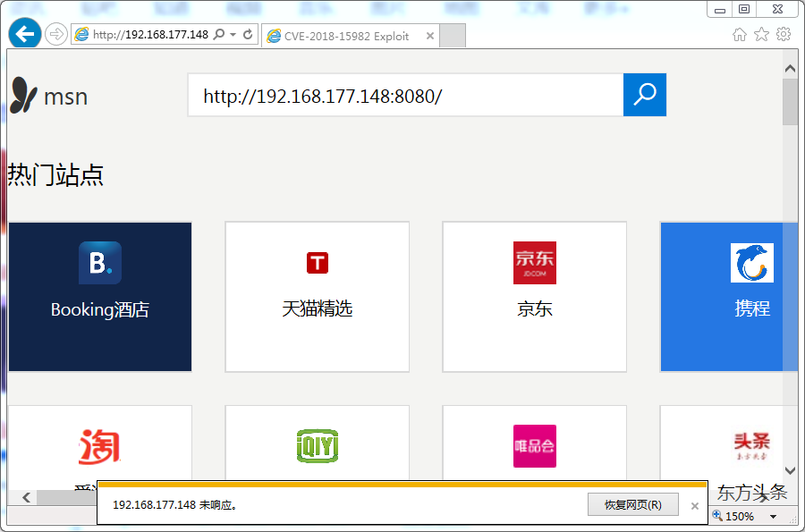Click the blue msn search button

point(645,95)
